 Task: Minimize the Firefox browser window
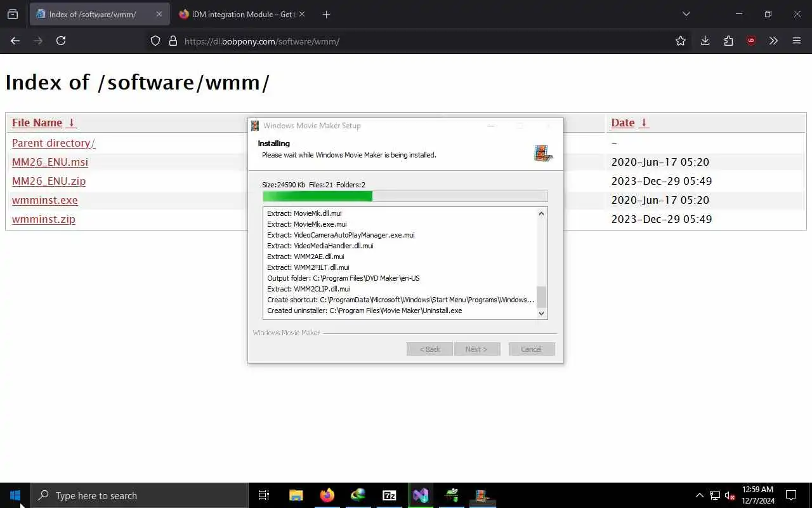(739, 14)
